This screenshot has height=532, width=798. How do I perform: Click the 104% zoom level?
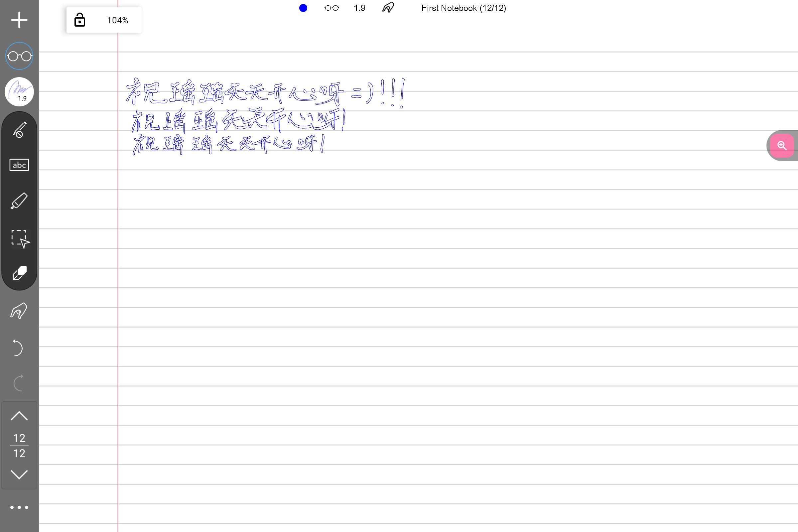(x=118, y=20)
